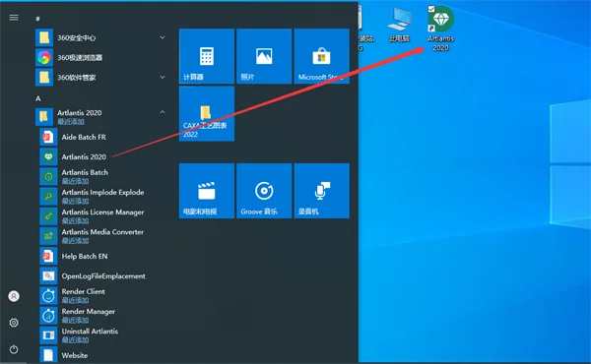Image resolution: width=591 pixels, height=364 pixels.
Task: Click the Power button in Start sidebar
Action: [x=14, y=349]
